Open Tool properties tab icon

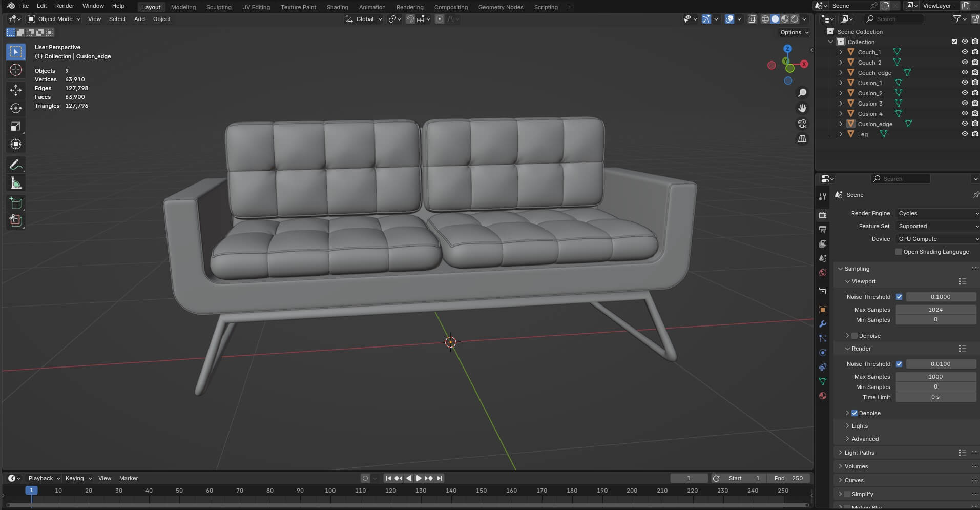pyautogui.click(x=823, y=197)
